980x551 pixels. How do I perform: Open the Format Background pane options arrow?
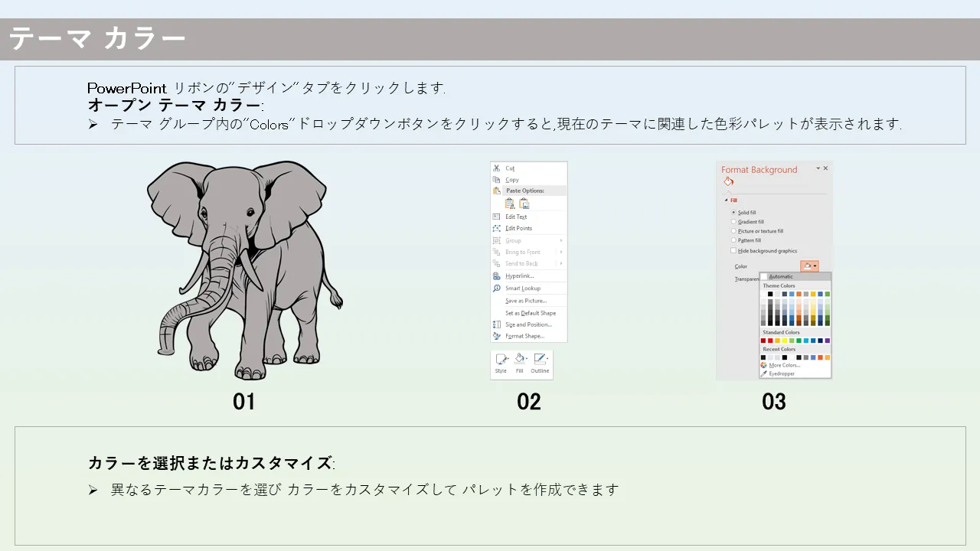[818, 168]
